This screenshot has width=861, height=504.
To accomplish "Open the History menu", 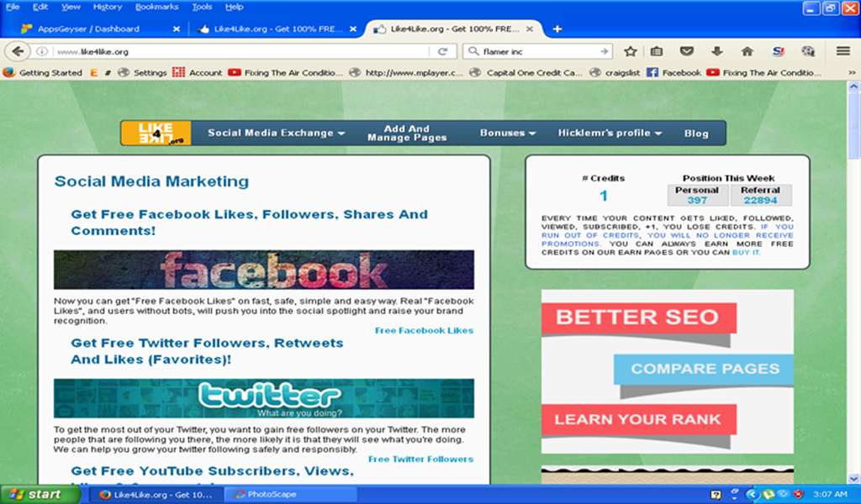I will [x=107, y=7].
